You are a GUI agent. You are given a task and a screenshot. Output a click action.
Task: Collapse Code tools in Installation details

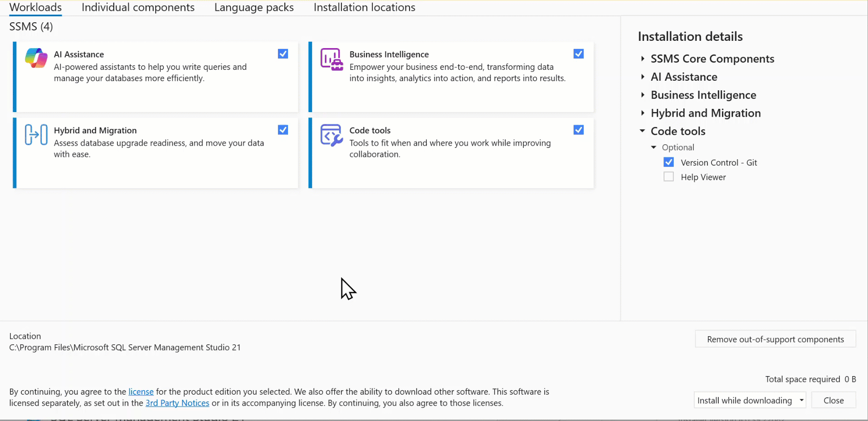click(x=643, y=131)
